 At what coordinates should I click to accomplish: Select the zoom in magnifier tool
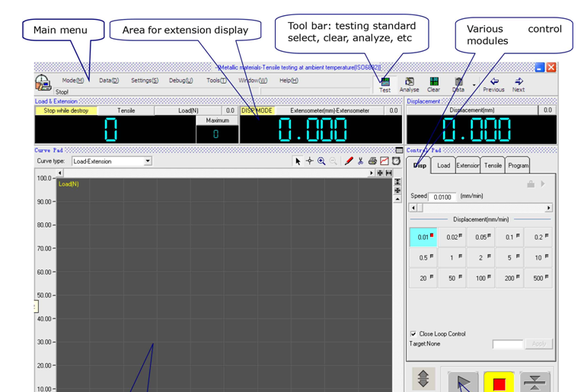(321, 161)
